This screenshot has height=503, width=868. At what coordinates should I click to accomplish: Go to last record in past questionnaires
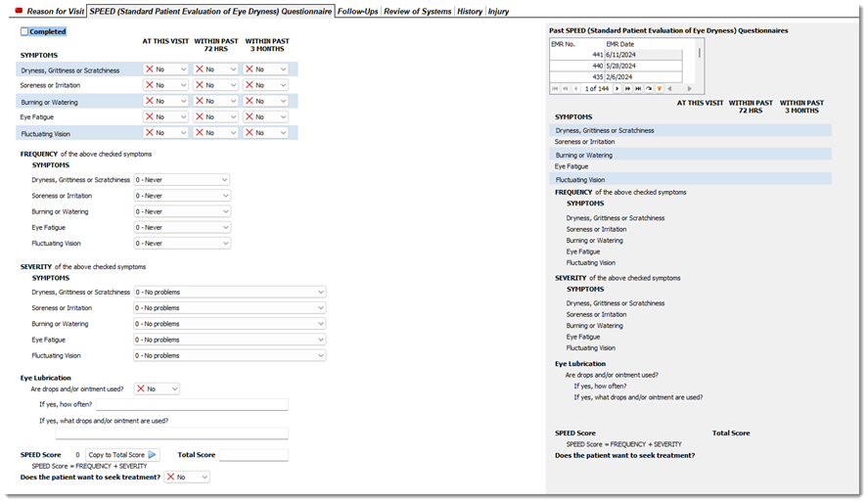[x=638, y=88]
